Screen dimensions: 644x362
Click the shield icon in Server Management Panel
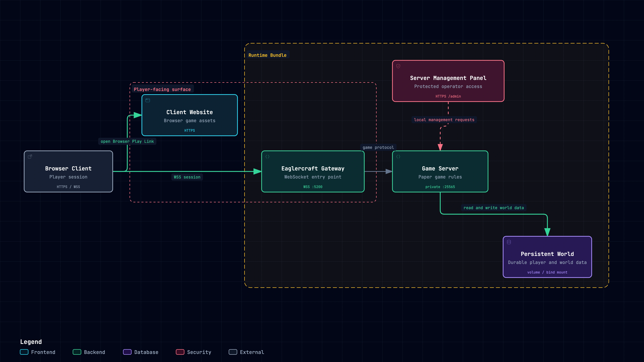point(398,66)
